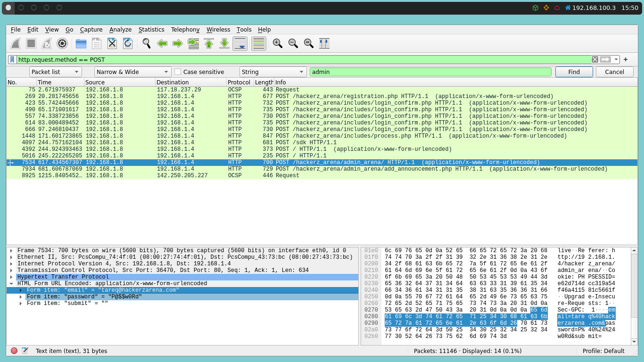Close this capture file

click(112, 43)
